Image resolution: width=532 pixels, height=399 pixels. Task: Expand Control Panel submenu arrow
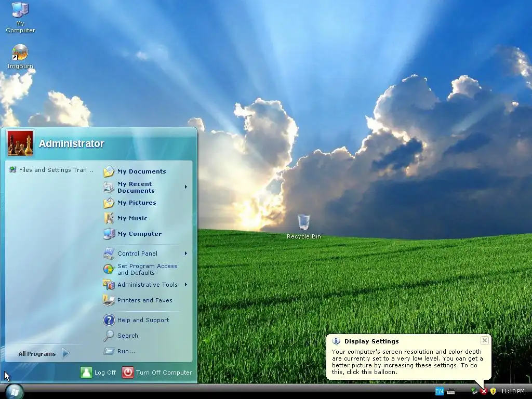pyautogui.click(x=186, y=254)
